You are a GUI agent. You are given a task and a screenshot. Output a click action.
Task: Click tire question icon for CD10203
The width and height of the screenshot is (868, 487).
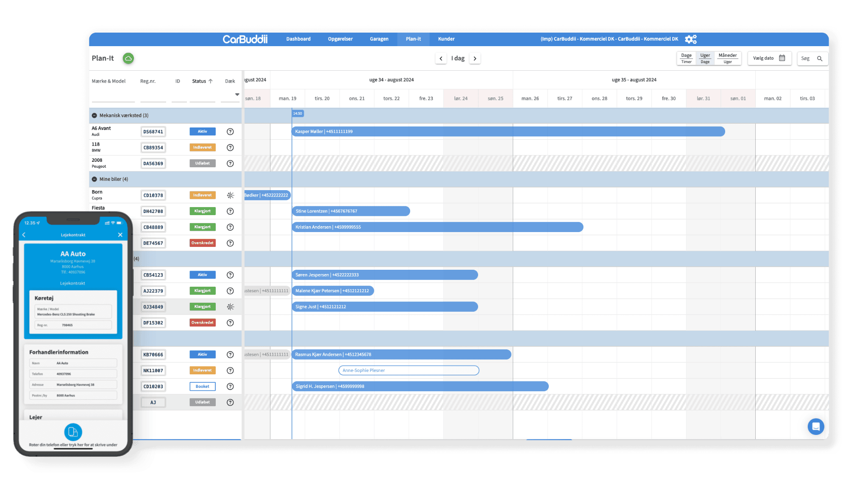[230, 386]
